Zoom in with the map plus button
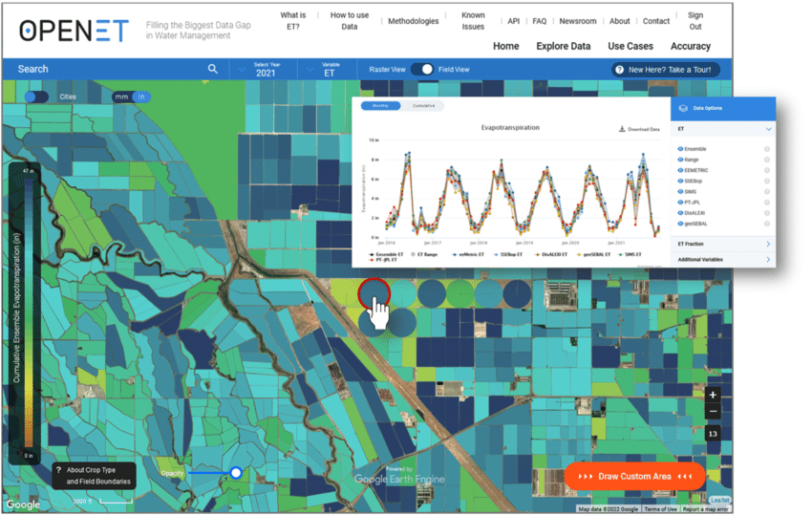Image resolution: width=812 pixels, height=515 pixels. pos(713,395)
